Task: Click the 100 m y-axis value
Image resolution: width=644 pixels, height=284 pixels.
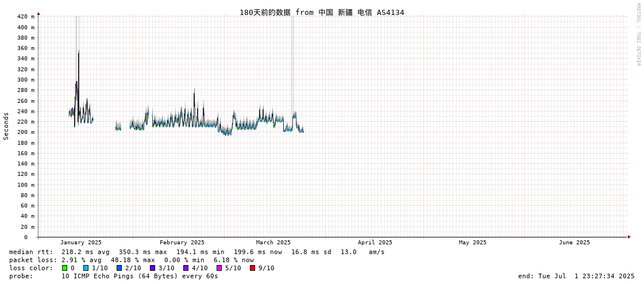Action: 25,185
